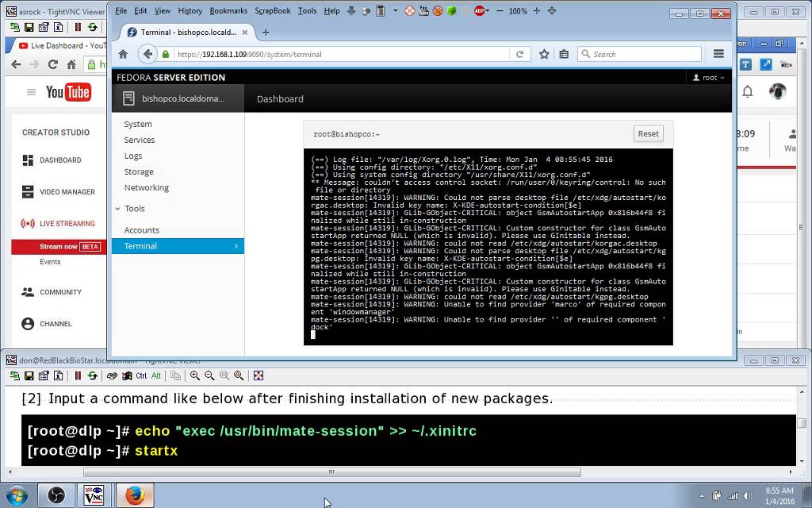This screenshot has width=812, height=508.
Task: Open the Firefox hamburger menu
Action: point(718,54)
